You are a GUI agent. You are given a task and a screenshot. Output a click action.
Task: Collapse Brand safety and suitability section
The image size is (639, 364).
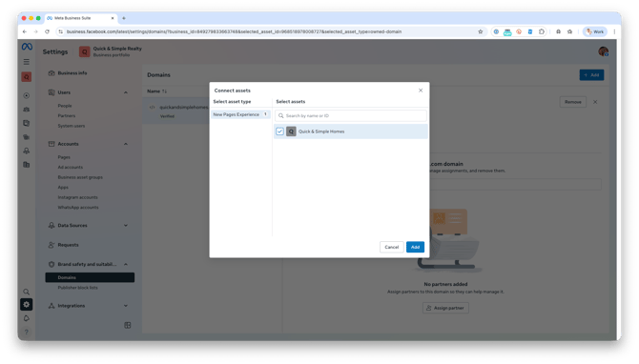coord(126,264)
